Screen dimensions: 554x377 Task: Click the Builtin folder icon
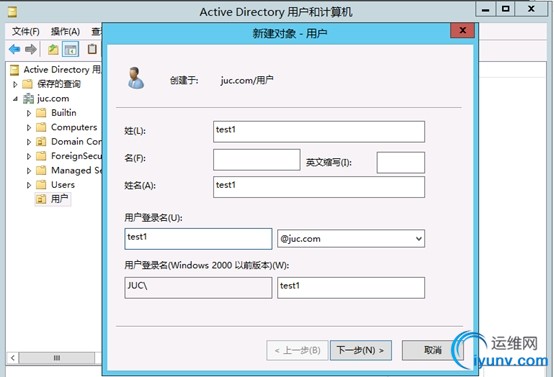[41, 113]
